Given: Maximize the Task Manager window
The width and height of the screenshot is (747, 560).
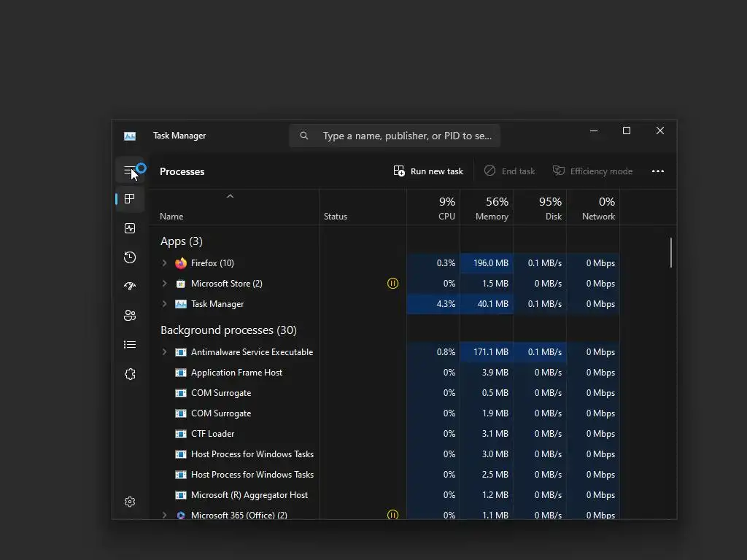Looking at the screenshot, I should coord(627,131).
